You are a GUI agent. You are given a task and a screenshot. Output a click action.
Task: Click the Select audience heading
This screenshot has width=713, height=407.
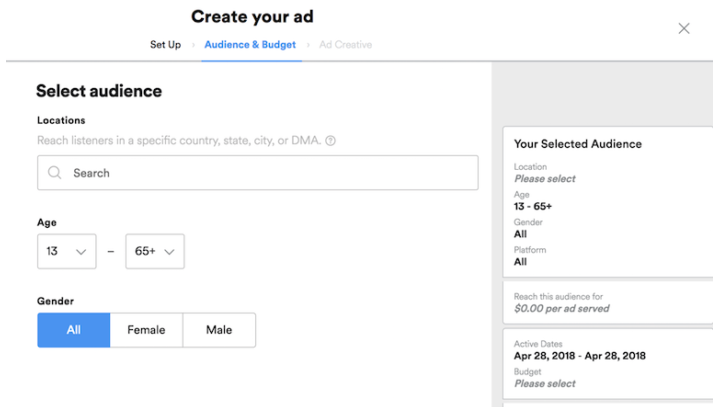[x=99, y=91]
